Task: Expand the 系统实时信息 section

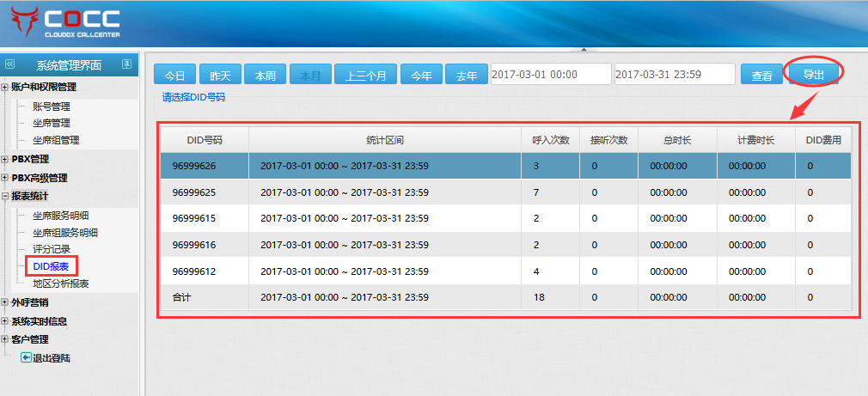Action: click(x=5, y=321)
